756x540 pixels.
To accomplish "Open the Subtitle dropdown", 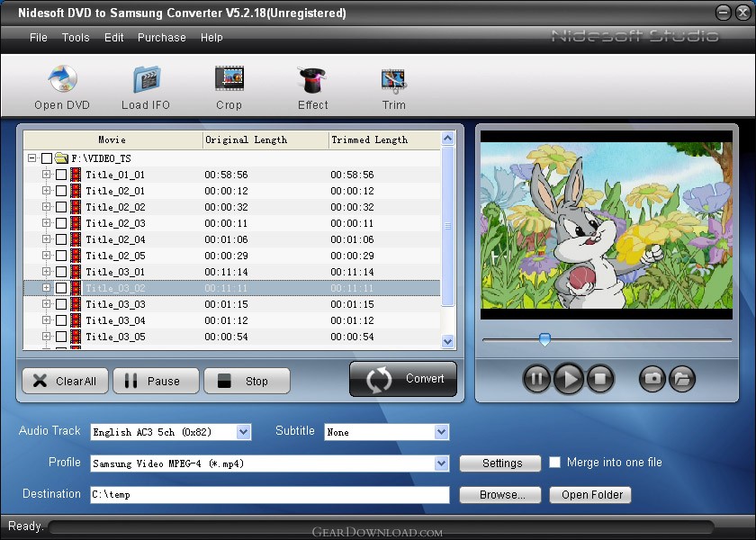I will [441, 432].
